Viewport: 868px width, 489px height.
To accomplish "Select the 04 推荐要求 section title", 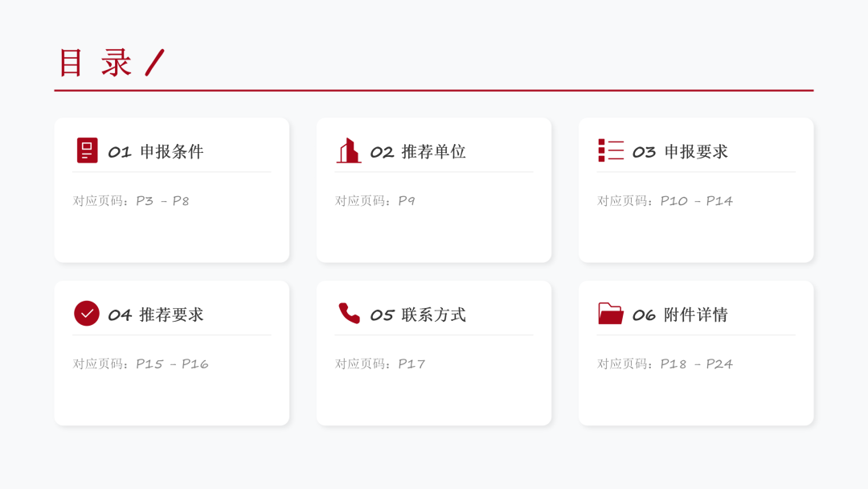I will tap(156, 315).
